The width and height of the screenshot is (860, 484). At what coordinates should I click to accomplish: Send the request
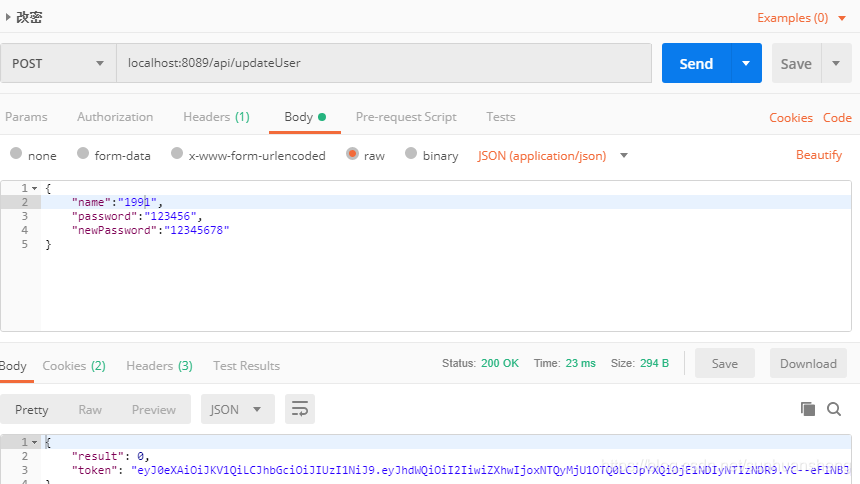click(x=697, y=64)
